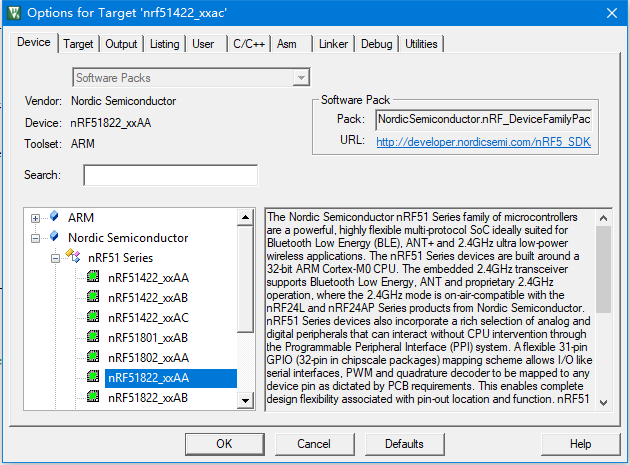Click the nRF51 Series tree label

click(121, 258)
